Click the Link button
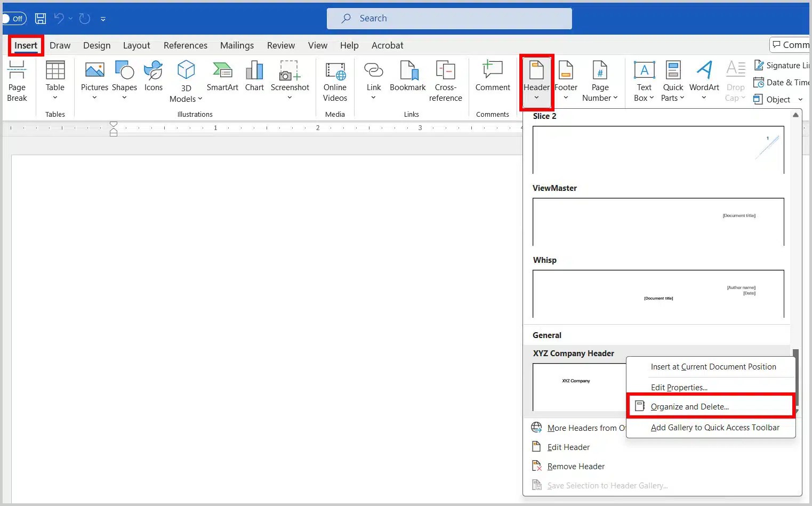 point(374,81)
